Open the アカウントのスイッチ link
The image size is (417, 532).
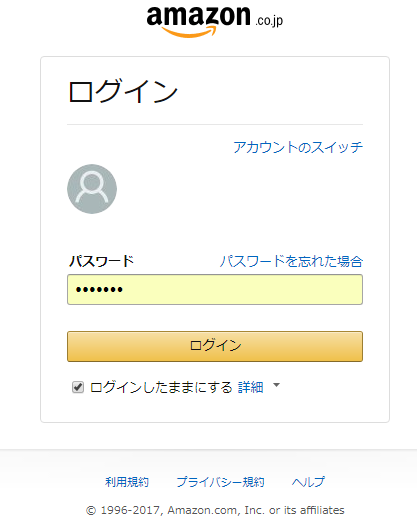click(x=298, y=147)
